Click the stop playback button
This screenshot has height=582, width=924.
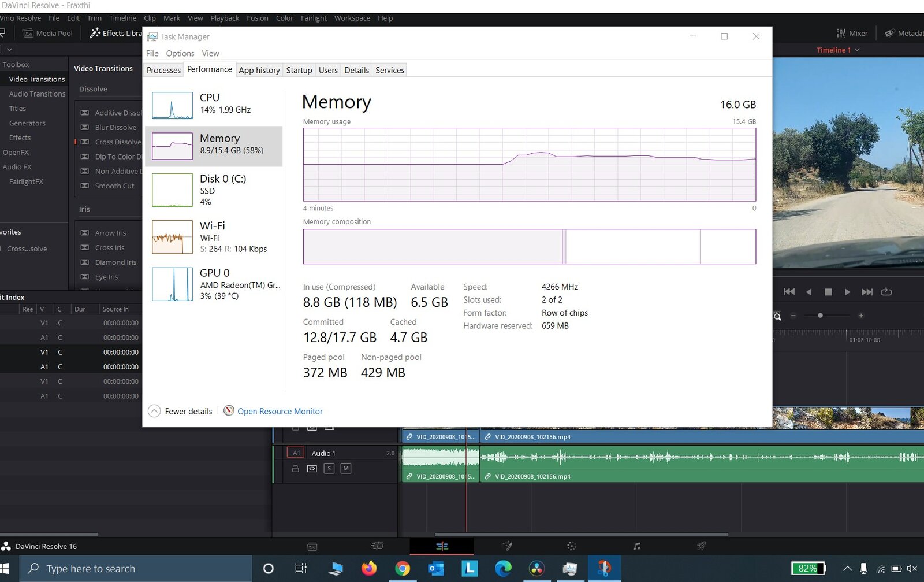[x=828, y=292]
